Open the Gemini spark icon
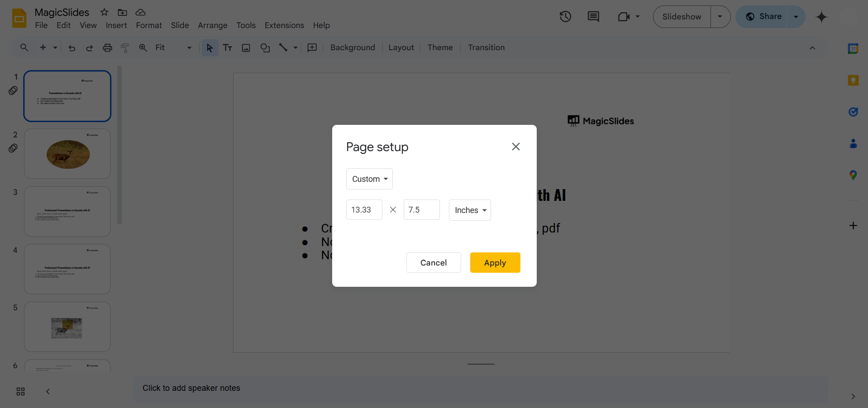Screen dimensions: 868x408 pos(821,17)
